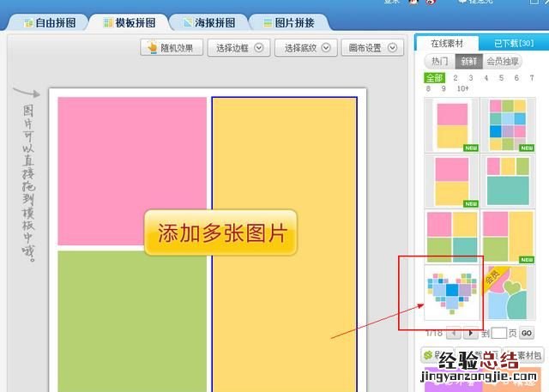Toggle the 热门 (Hot) filter
Viewport: 549px width, 392px height.
pos(439,62)
